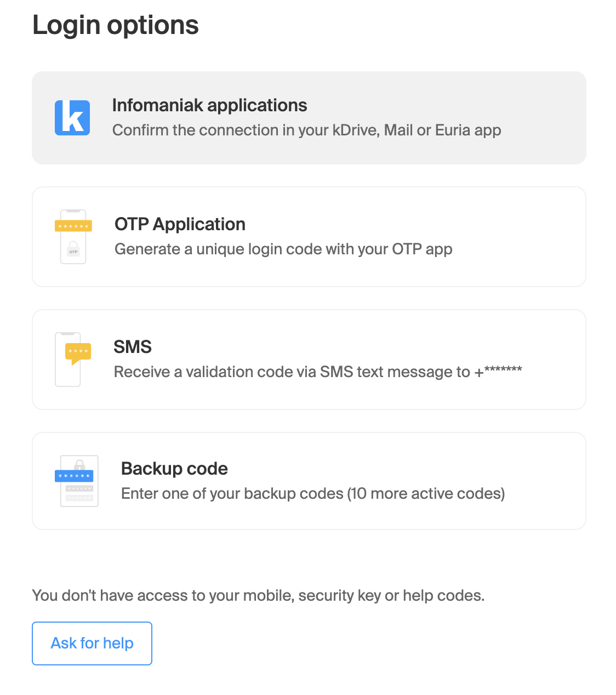Click the 'You don't have access' help text
616x695 pixels.
tap(258, 596)
